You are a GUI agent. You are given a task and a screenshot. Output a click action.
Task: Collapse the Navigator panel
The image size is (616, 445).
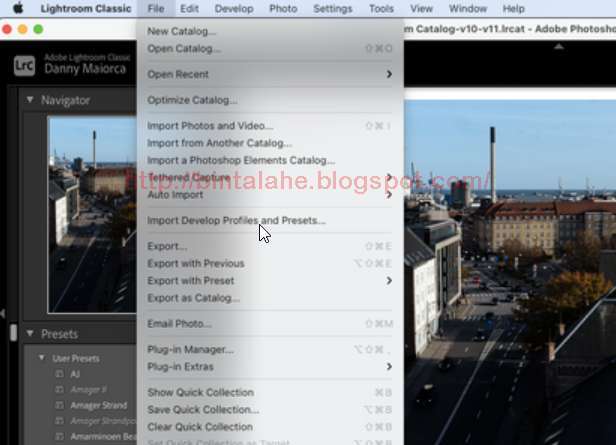(30, 100)
